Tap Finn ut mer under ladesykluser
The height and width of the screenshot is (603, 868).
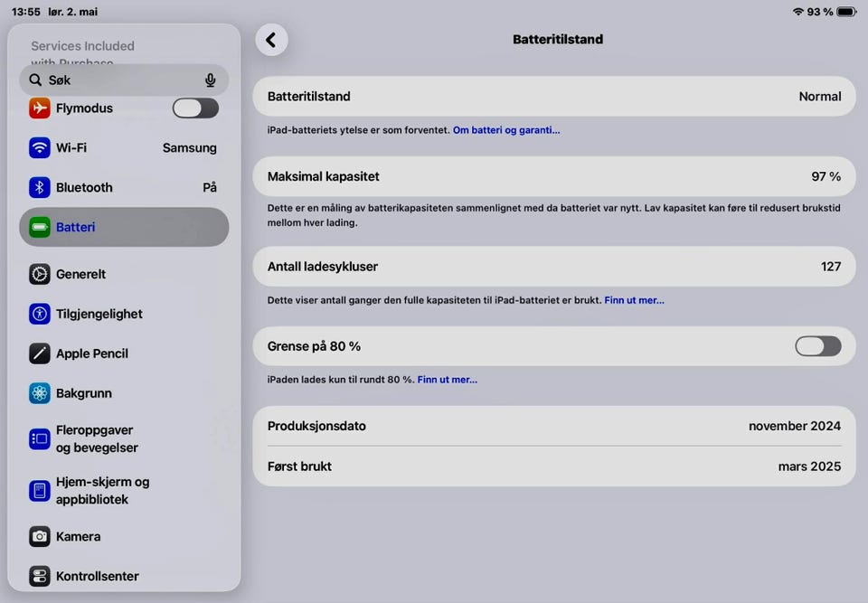click(x=635, y=300)
